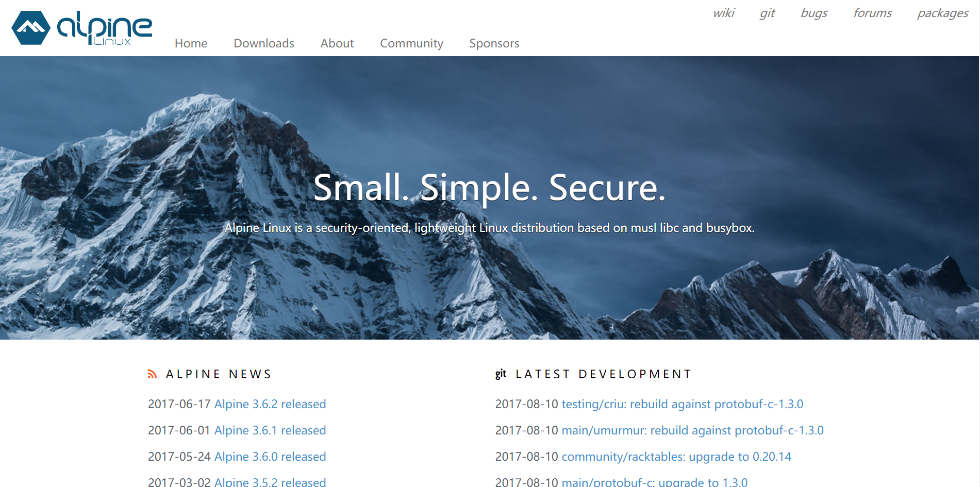Open testing/criu rebuild commit link
Screen dimensions: 980x487
(683, 404)
